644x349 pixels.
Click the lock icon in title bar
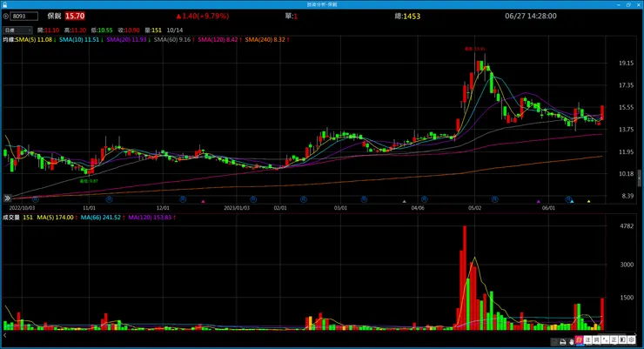click(x=4, y=4)
